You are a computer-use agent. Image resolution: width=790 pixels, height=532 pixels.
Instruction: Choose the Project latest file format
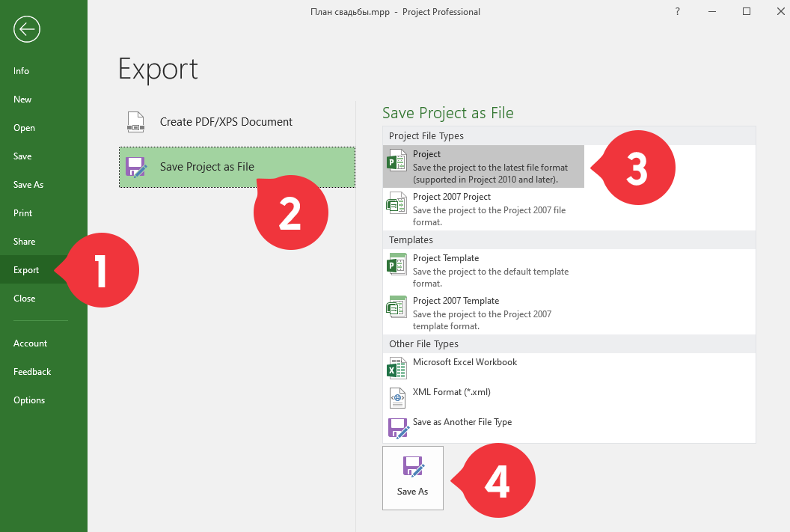484,167
